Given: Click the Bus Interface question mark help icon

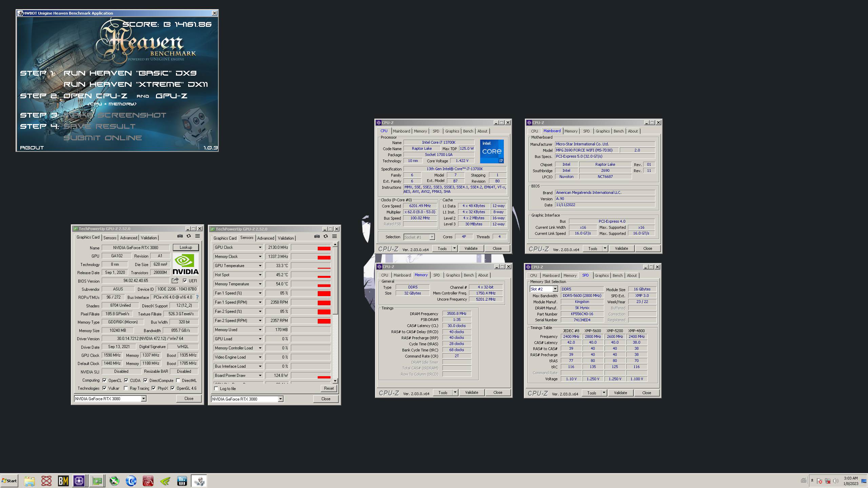Looking at the screenshot, I should pos(197,297).
